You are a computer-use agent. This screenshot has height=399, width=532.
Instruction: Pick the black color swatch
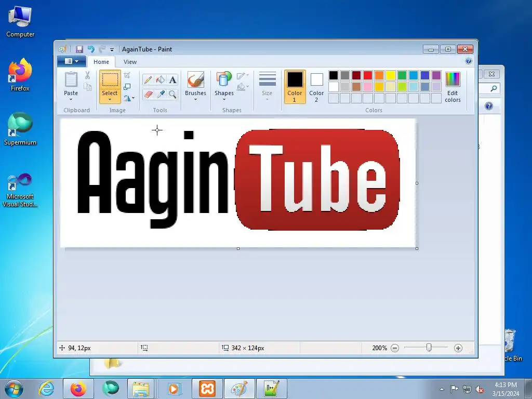[x=334, y=75]
